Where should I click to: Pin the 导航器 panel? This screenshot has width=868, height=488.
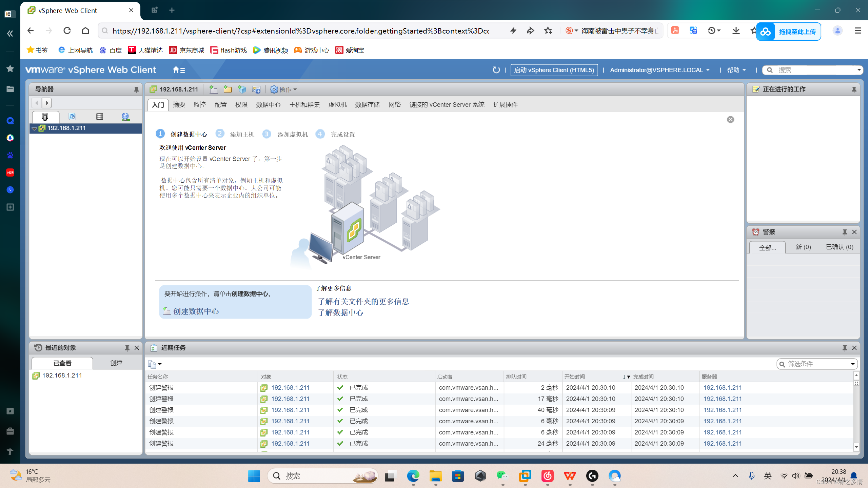[x=136, y=89]
